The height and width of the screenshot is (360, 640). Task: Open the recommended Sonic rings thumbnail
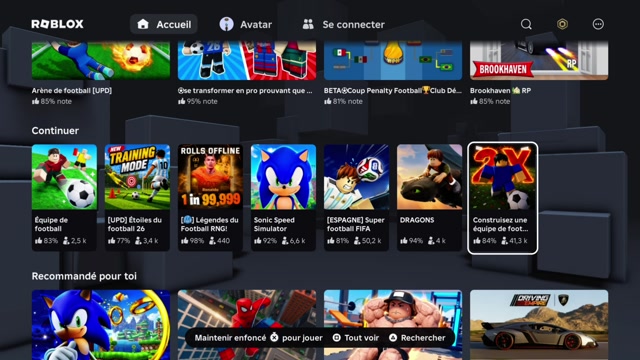[x=101, y=325]
